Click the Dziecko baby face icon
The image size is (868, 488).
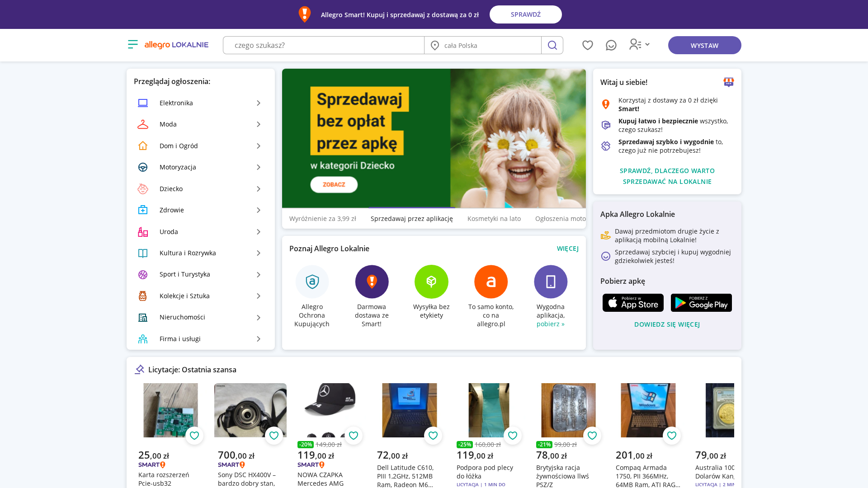143,189
